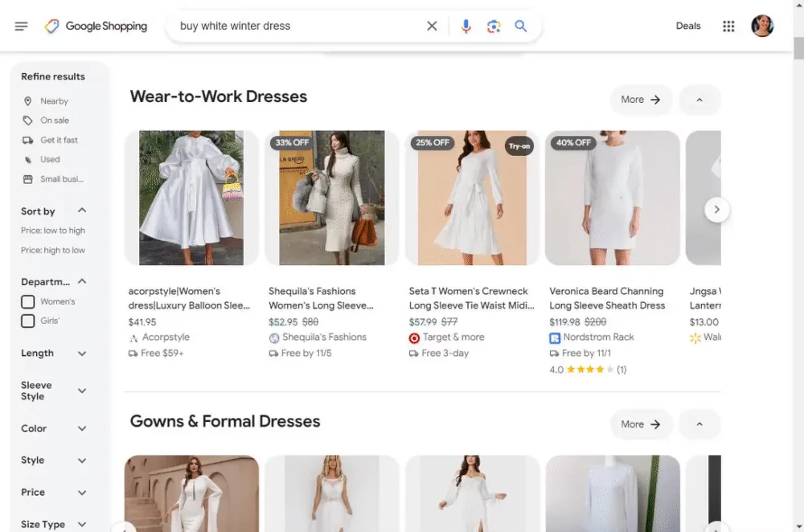The image size is (804, 532).
Task: Start voice search with microphone icon
Action: coord(466,27)
